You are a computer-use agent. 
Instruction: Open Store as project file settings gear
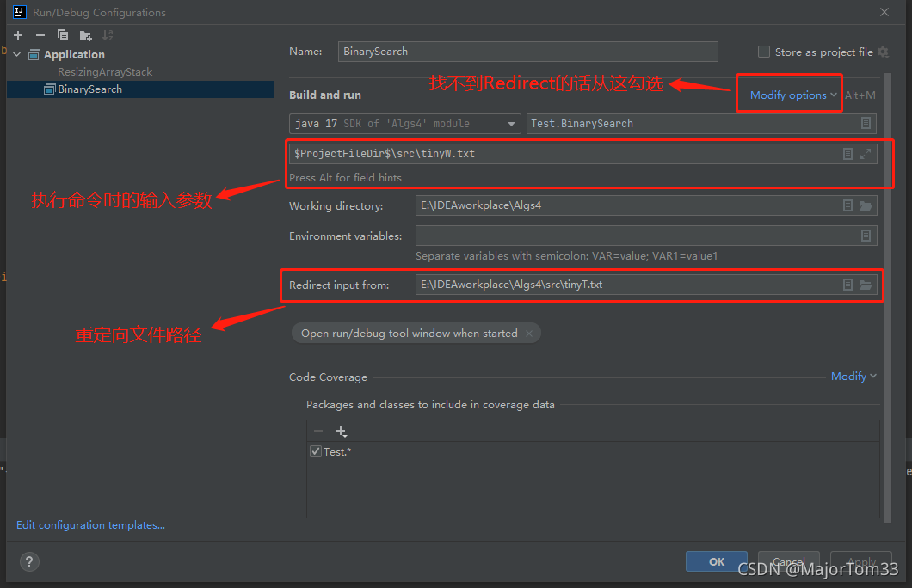[x=883, y=52]
